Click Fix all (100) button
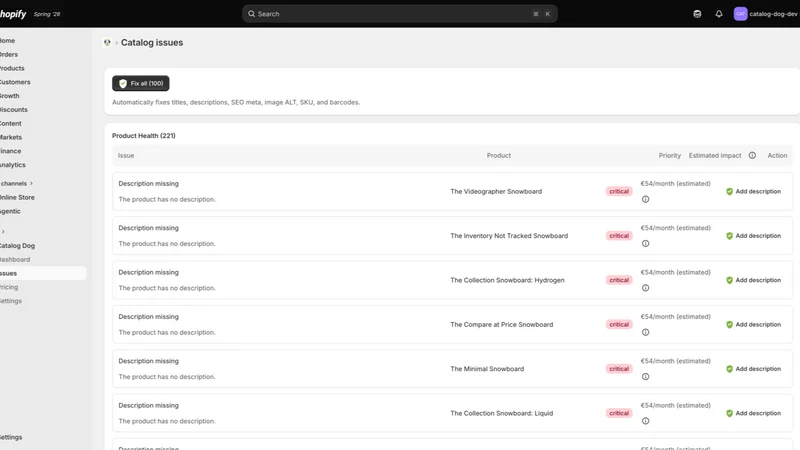The height and width of the screenshot is (450, 800). [x=141, y=83]
